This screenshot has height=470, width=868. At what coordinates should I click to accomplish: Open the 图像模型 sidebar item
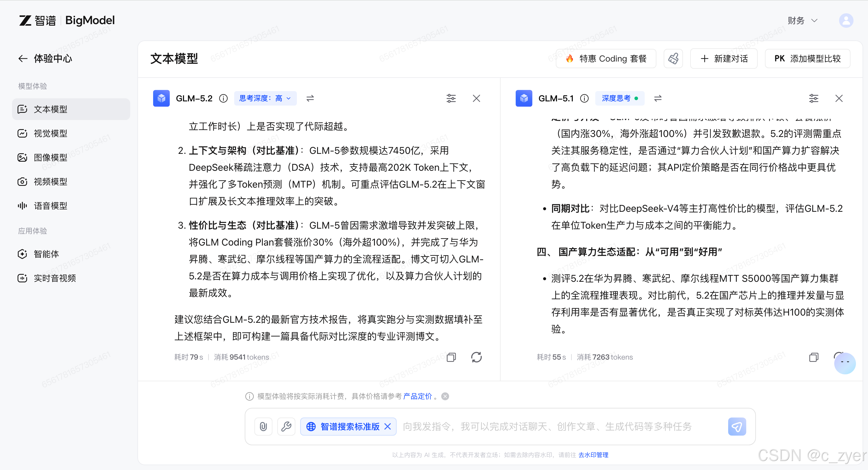click(71, 157)
